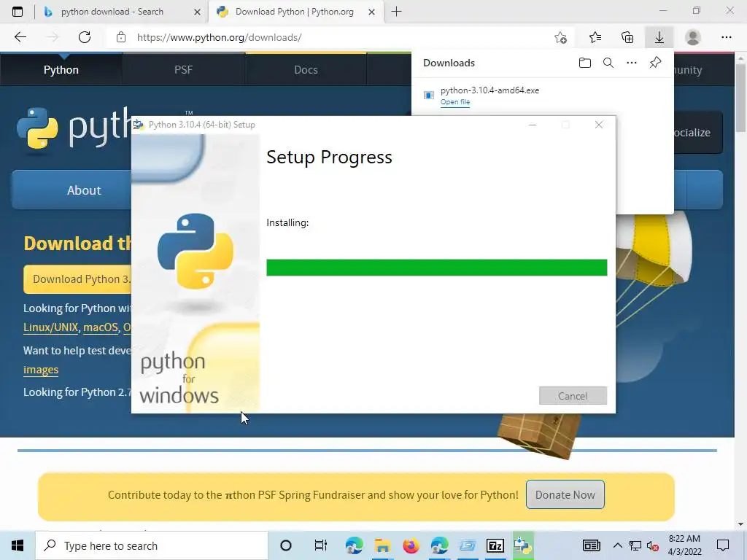Open Edge Settings and more menu
This screenshot has width=747, height=560.
pos(726,37)
